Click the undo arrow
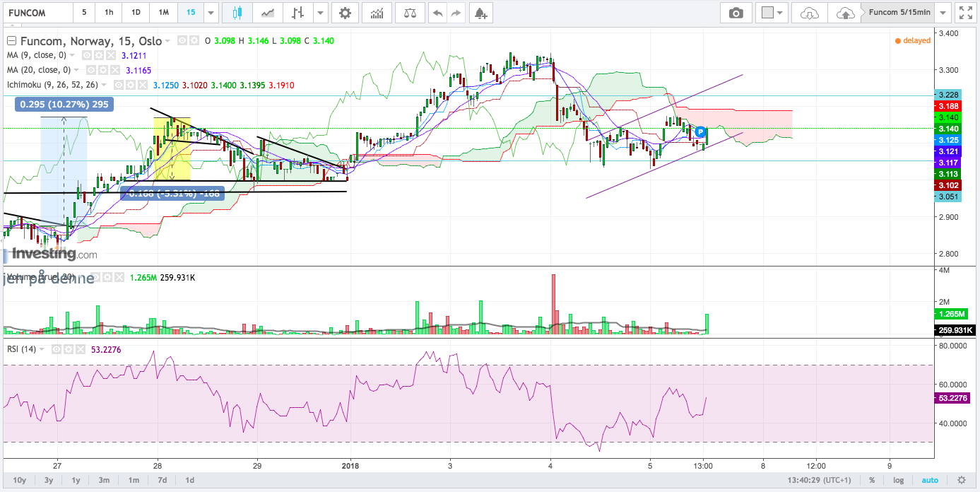 (438, 13)
